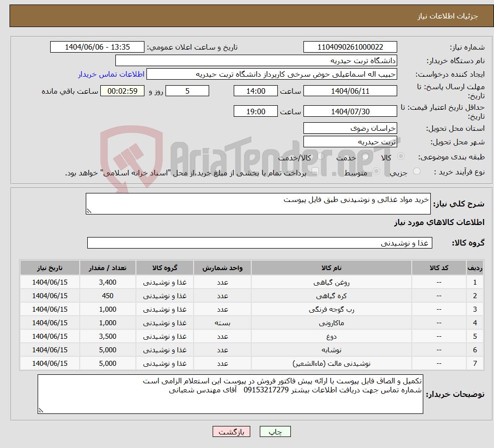Select the ماکارونی table row
The height and width of the screenshot is (448, 494).
247,323
